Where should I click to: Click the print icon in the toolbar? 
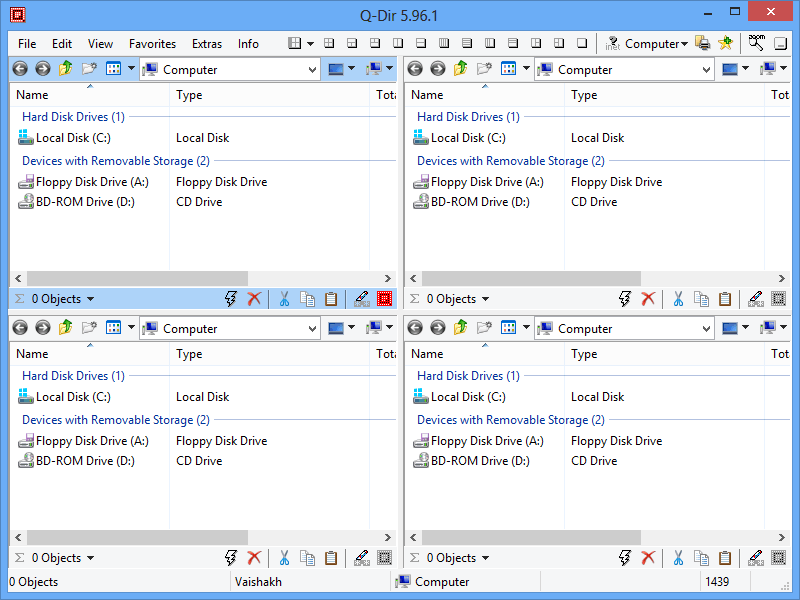point(701,43)
